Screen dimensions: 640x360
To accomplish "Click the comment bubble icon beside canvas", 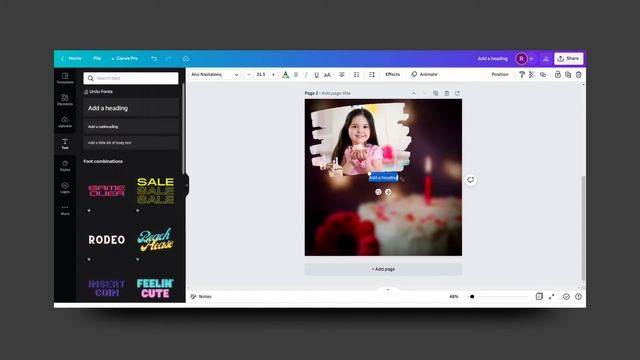I will (x=471, y=180).
